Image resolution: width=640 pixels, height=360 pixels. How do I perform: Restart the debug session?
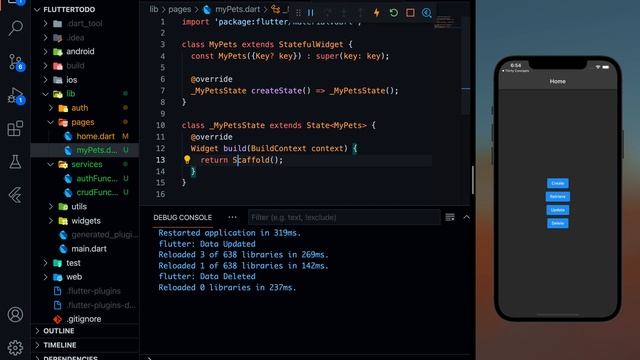pos(393,13)
